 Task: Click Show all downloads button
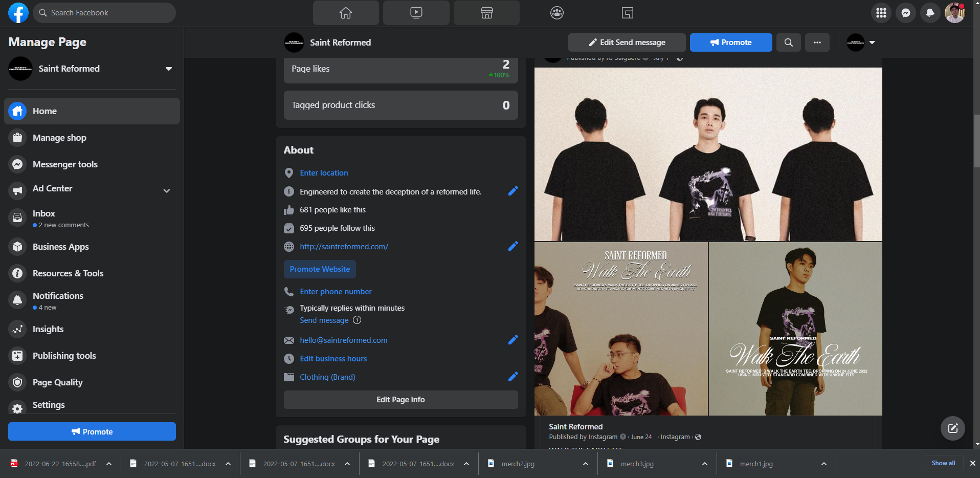point(943,463)
